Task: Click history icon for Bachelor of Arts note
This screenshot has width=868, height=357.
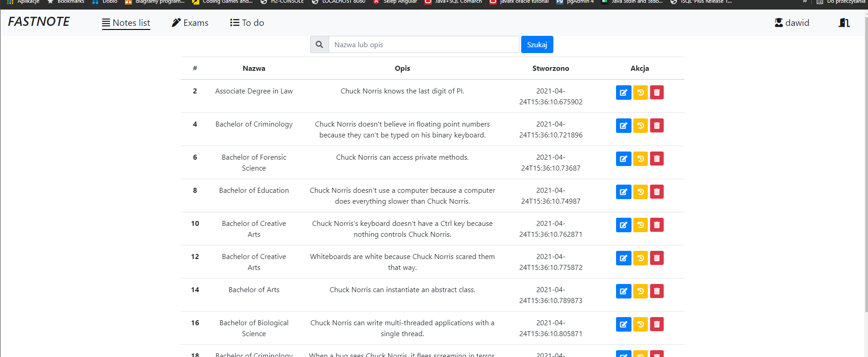Action: click(640, 291)
